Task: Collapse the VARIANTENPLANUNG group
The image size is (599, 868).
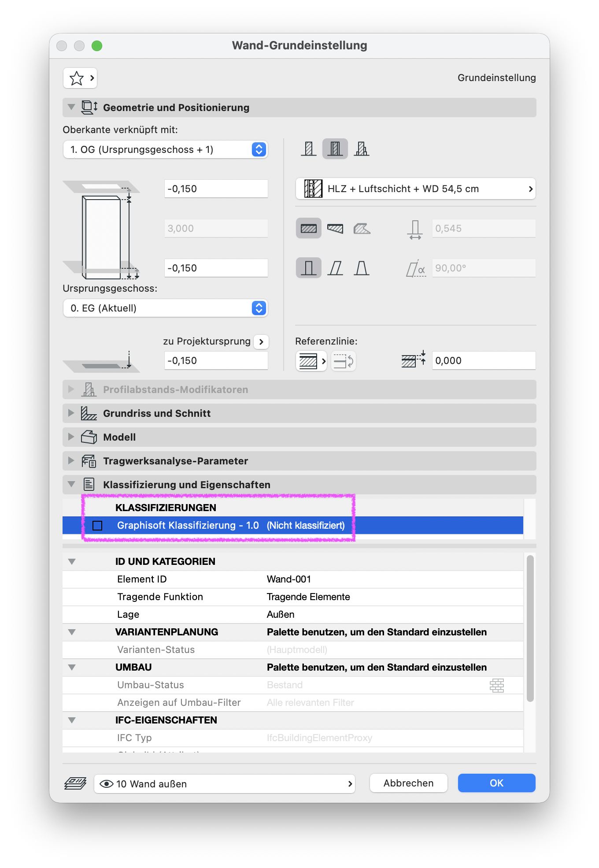Action: point(72,632)
